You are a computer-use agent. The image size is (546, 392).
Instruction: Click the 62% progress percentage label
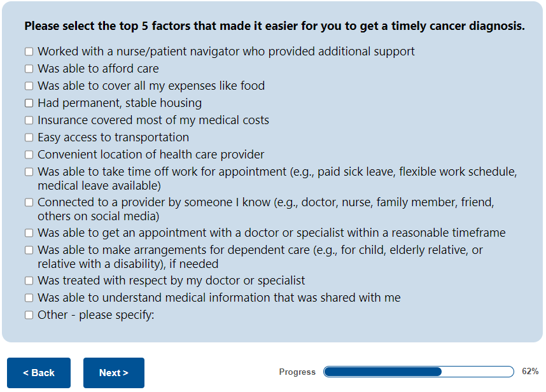pyautogui.click(x=530, y=372)
